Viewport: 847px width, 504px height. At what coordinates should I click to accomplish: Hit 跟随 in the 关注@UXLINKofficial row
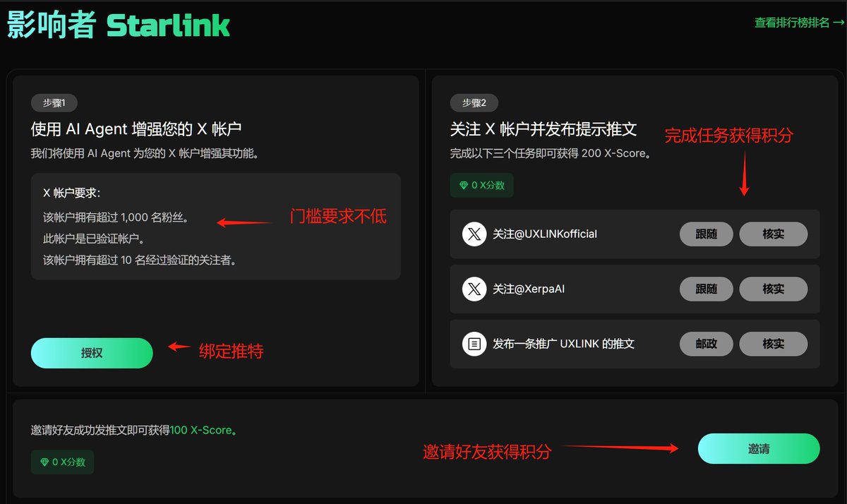(706, 234)
